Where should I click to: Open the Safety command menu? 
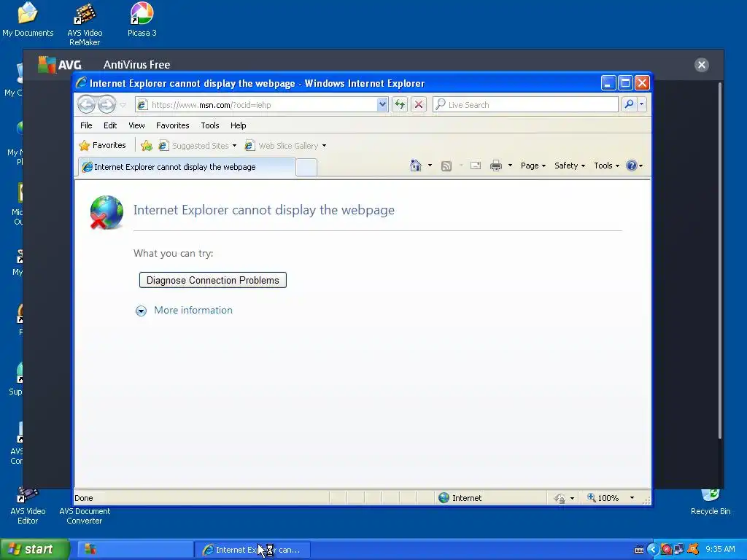(569, 166)
